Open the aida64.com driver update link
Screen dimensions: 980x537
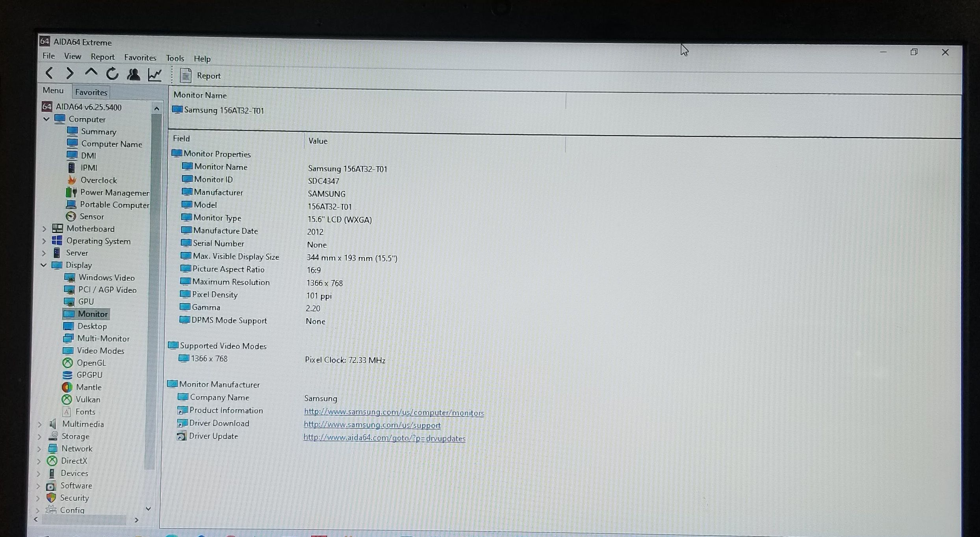pyautogui.click(x=384, y=438)
